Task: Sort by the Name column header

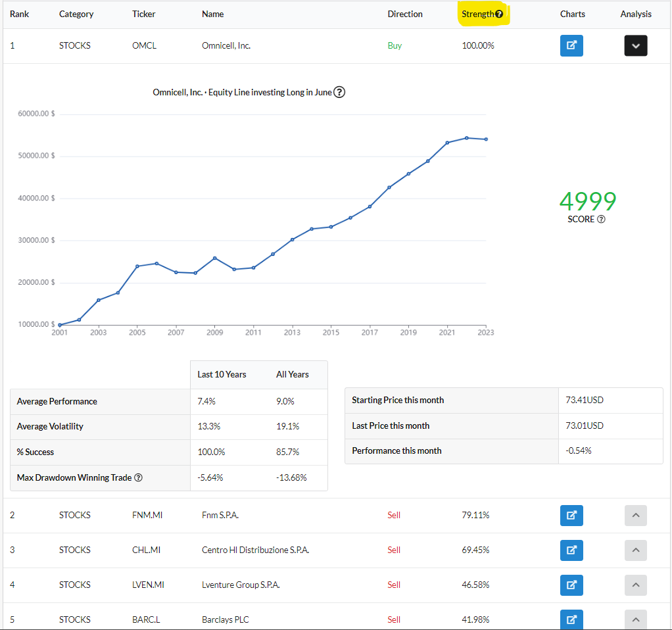Action: tap(212, 14)
